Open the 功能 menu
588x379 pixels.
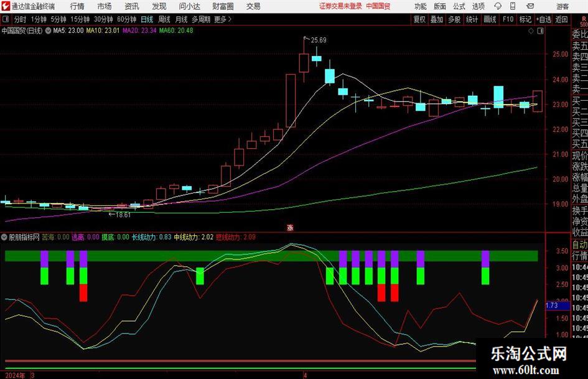pos(421,6)
